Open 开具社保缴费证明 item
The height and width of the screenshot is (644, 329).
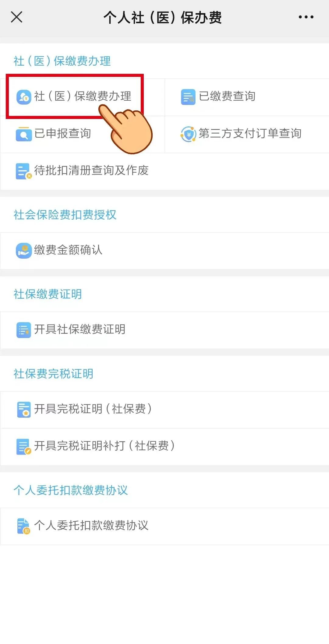[80, 329]
